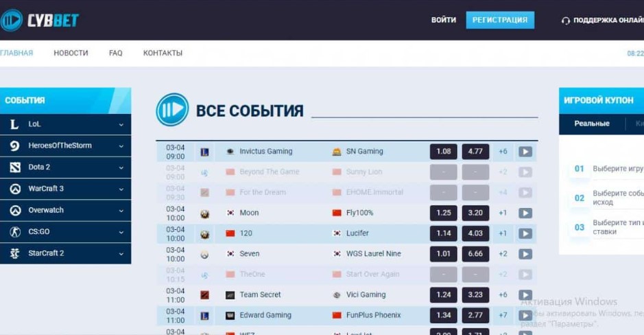Select CS:GO in the sidebar
The height and width of the screenshot is (335, 644).
pos(65,232)
